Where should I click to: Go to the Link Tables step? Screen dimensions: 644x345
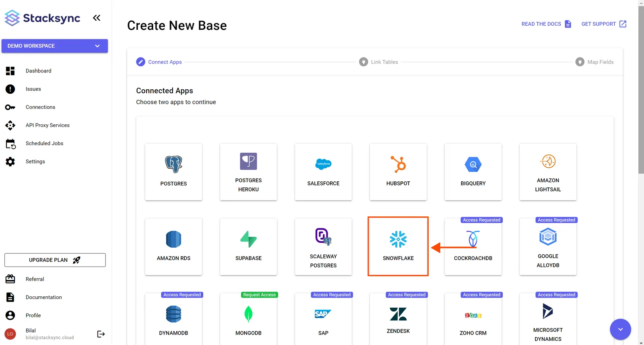click(378, 62)
